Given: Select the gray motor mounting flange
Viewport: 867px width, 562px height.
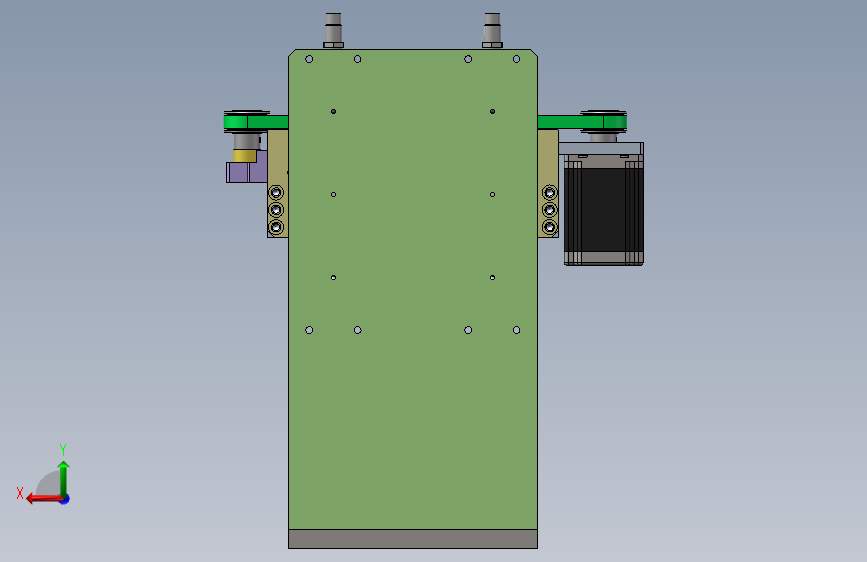Looking at the screenshot, I should pyautogui.click(x=601, y=148).
